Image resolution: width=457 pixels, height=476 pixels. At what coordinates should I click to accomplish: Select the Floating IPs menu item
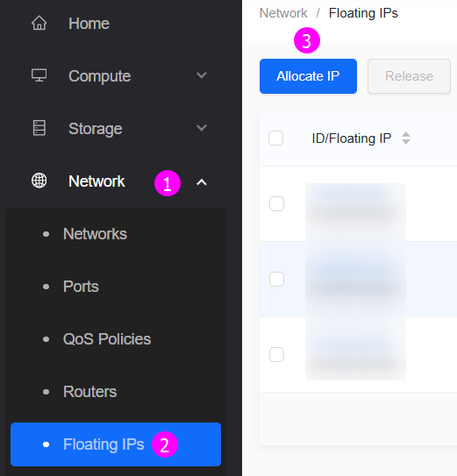click(x=116, y=444)
